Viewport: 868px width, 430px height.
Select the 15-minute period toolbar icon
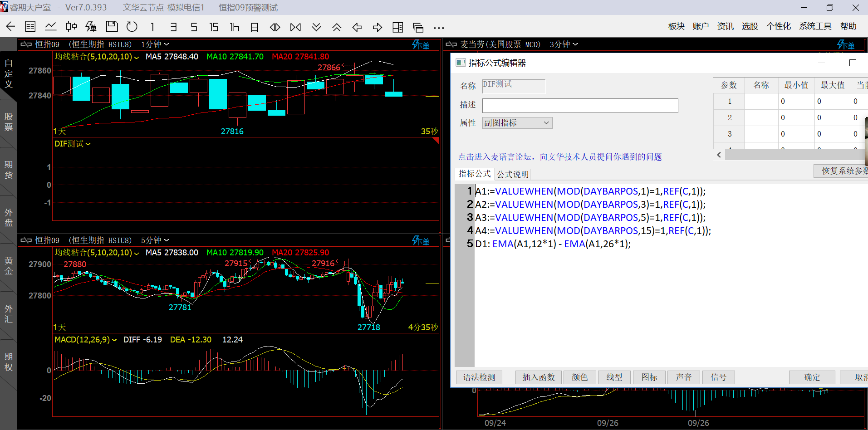click(x=214, y=27)
